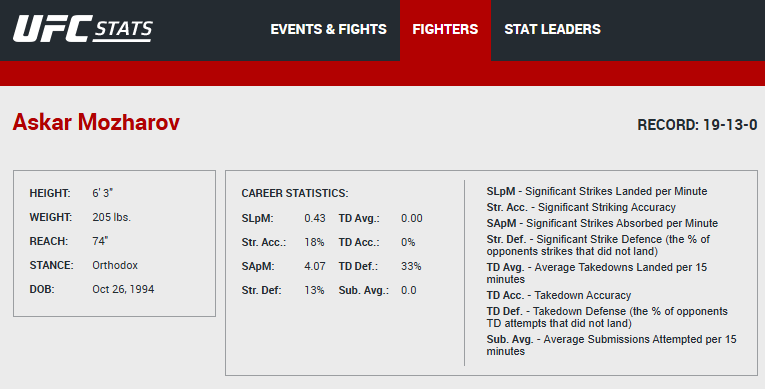Click the Height value 6' 3"
Image resolution: width=765 pixels, height=389 pixels.
pos(102,193)
